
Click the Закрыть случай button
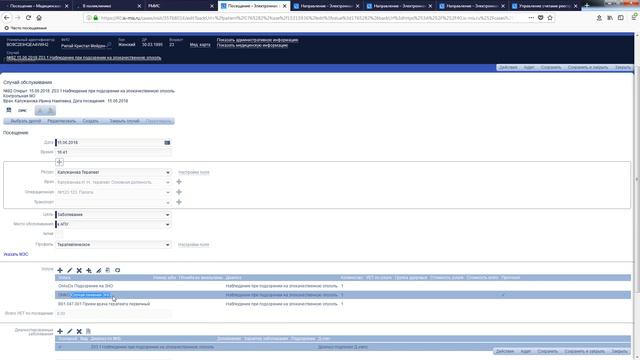coord(124,121)
